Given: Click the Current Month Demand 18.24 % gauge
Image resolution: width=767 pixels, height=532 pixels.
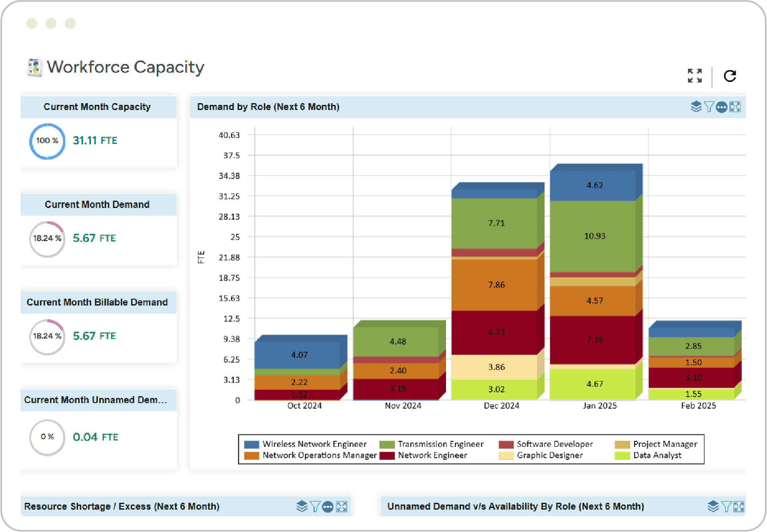Looking at the screenshot, I should coord(47,239).
